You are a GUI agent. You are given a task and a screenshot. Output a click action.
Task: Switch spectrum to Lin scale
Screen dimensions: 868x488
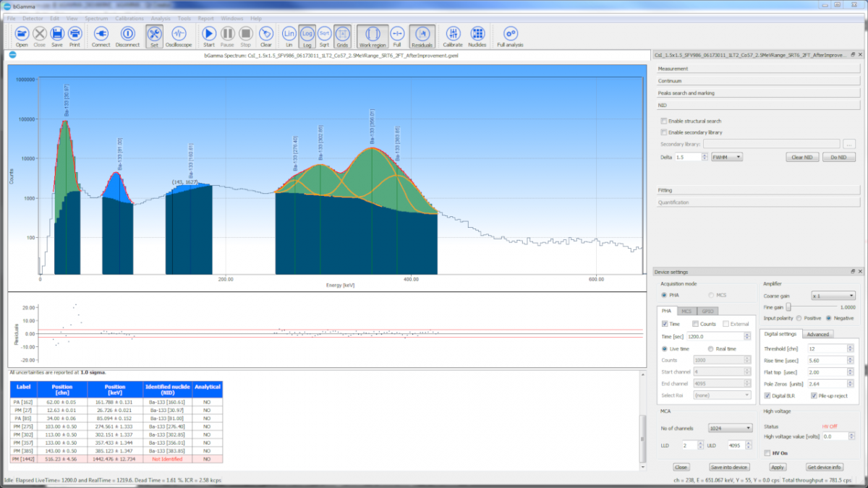[x=289, y=34]
